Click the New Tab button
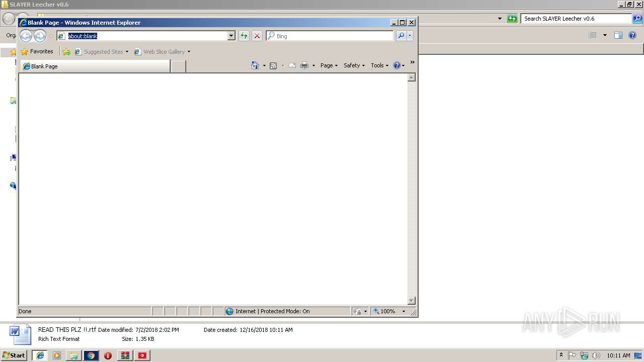This screenshot has width=644, height=362. pyautogui.click(x=179, y=66)
